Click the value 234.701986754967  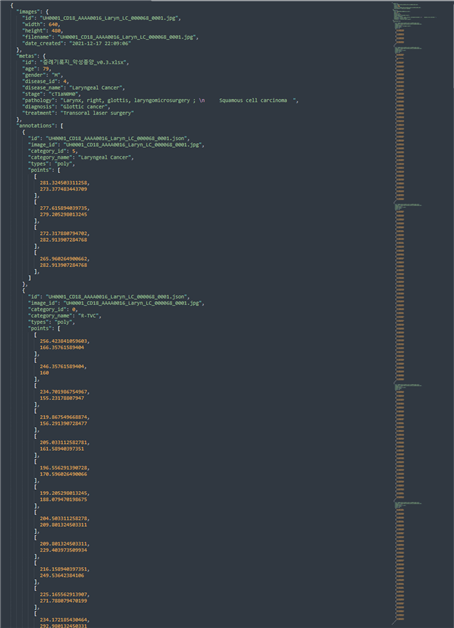(x=65, y=392)
